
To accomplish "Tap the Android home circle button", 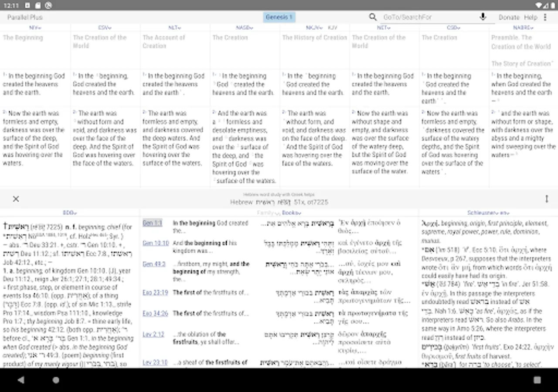I will point(55,380).
